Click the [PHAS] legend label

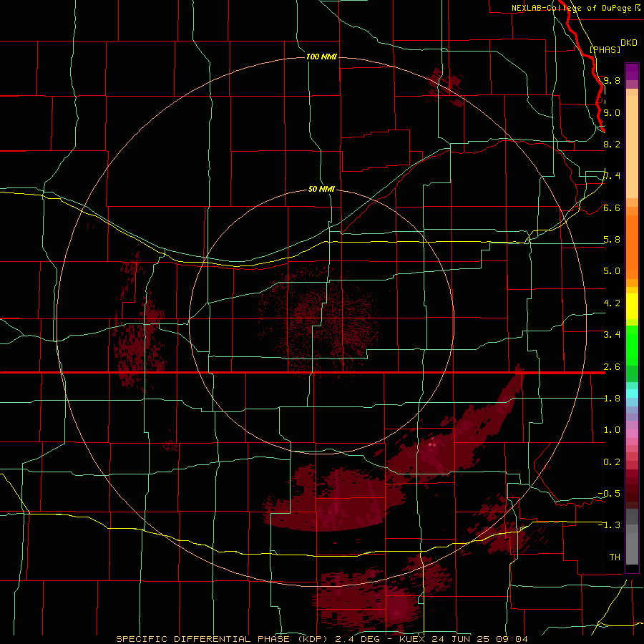coord(605,49)
